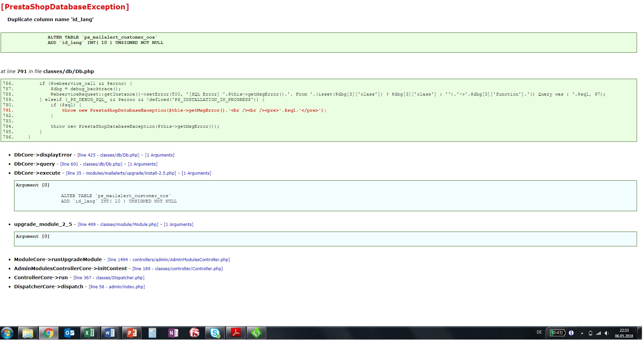Expand DbCore->query 1 Arguments link
Image resolution: width=644 pixels, height=362 pixels.
pyautogui.click(x=143, y=164)
